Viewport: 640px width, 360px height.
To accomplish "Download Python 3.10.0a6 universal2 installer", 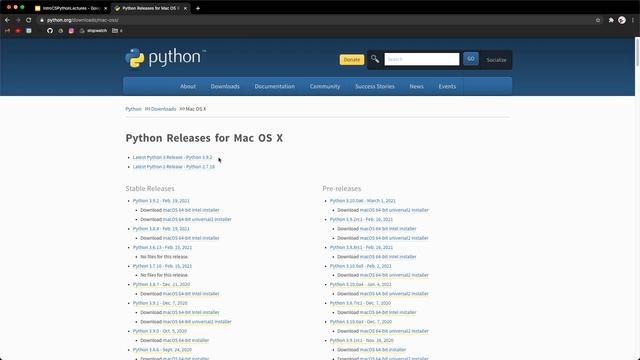I will [x=394, y=210].
